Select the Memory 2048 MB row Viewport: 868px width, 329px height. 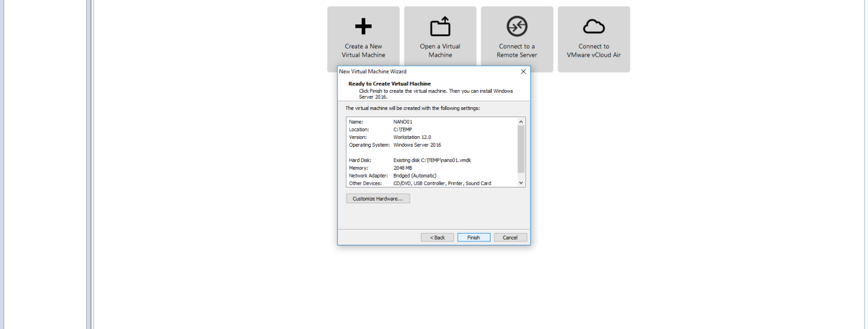[402, 168]
